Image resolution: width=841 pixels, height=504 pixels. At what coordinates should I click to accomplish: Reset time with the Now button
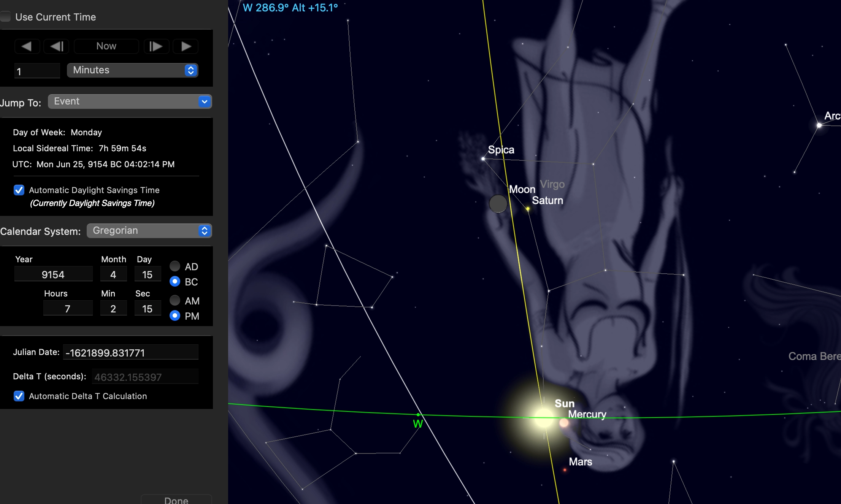pyautogui.click(x=106, y=46)
